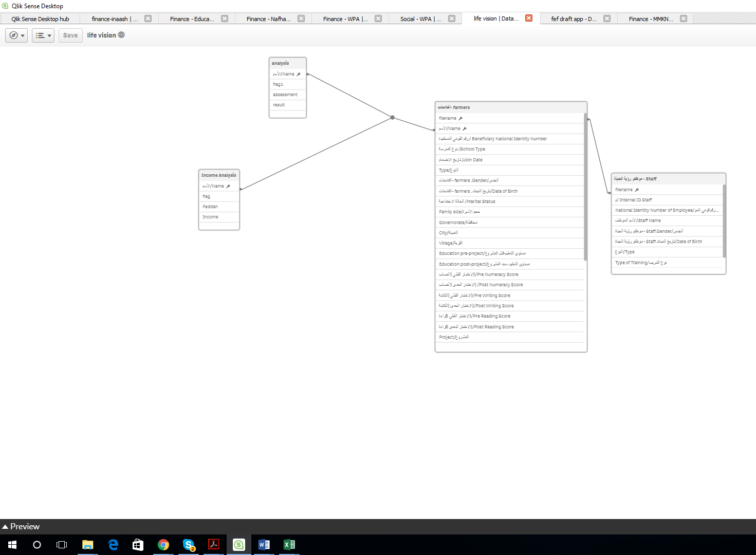The height and width of the screenshot is (555, 756).
Task: Click key icon on farmers filename field
Action: (460, 118)
